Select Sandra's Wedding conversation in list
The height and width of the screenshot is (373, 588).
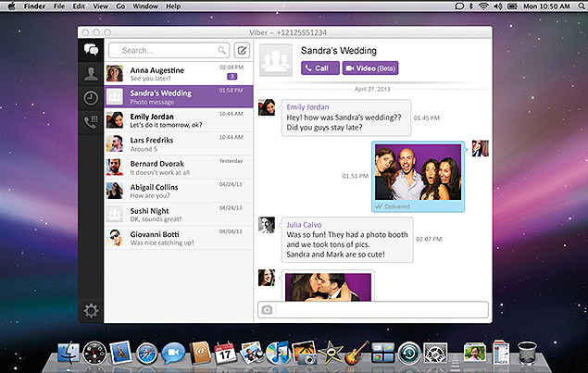click(179, 96)
